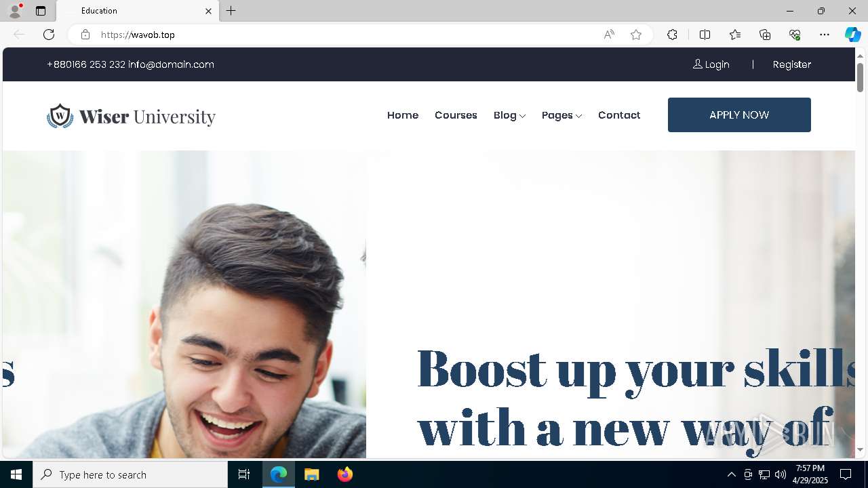Open the Contact menu item

point(619,115)
